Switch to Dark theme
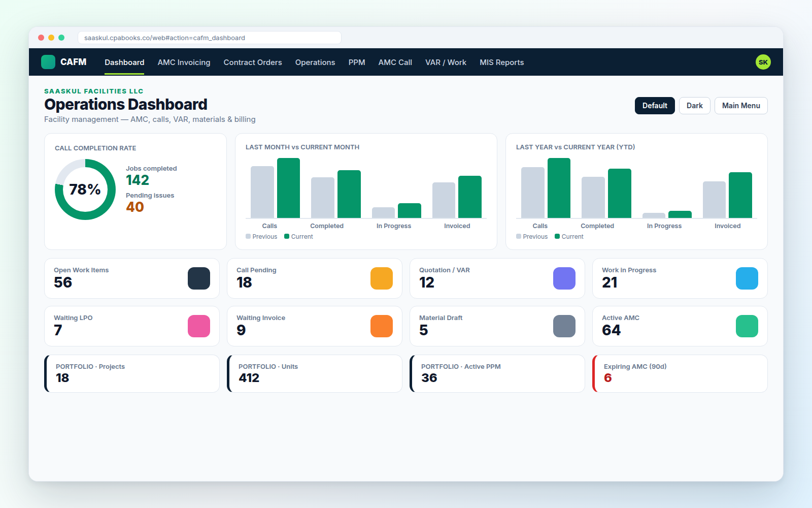This screenshot has height=508, width=812. (695, 106)
